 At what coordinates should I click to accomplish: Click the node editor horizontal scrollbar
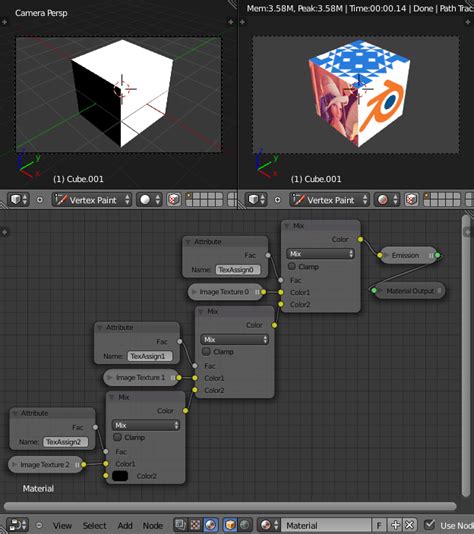(x=230, y=506)
